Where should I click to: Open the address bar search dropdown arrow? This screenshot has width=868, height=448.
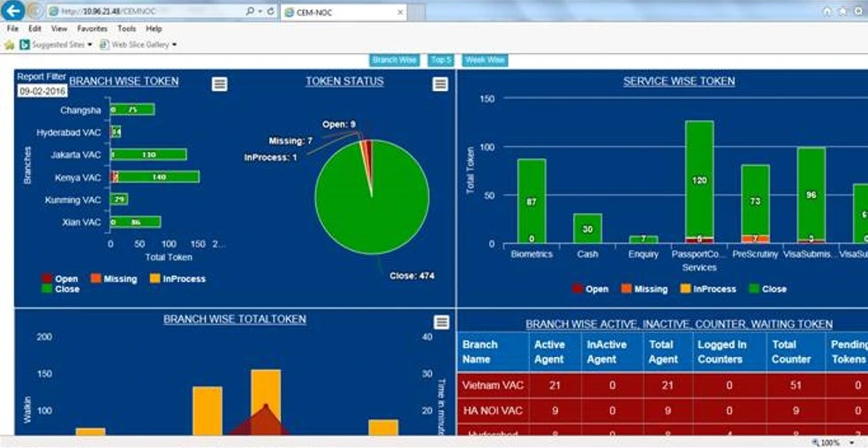click(x=260, y=11)
